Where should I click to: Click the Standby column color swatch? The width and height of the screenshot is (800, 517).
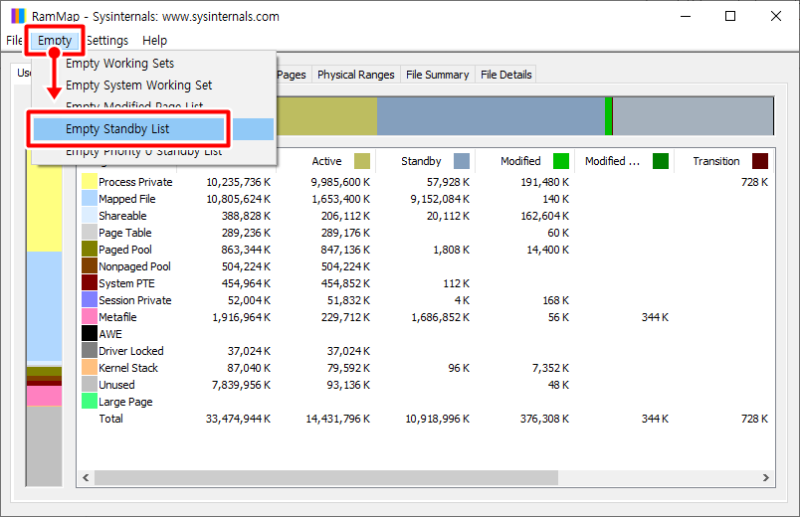point(461,161)
